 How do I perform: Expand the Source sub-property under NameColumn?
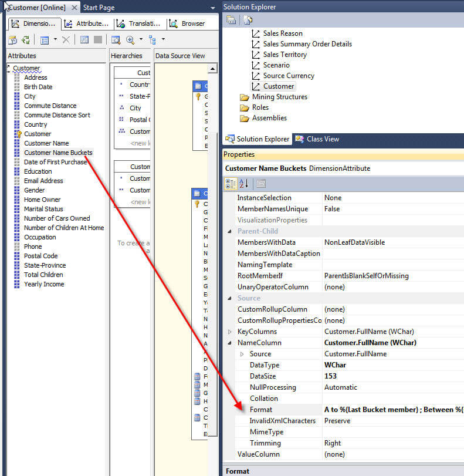tap(242, 355)
